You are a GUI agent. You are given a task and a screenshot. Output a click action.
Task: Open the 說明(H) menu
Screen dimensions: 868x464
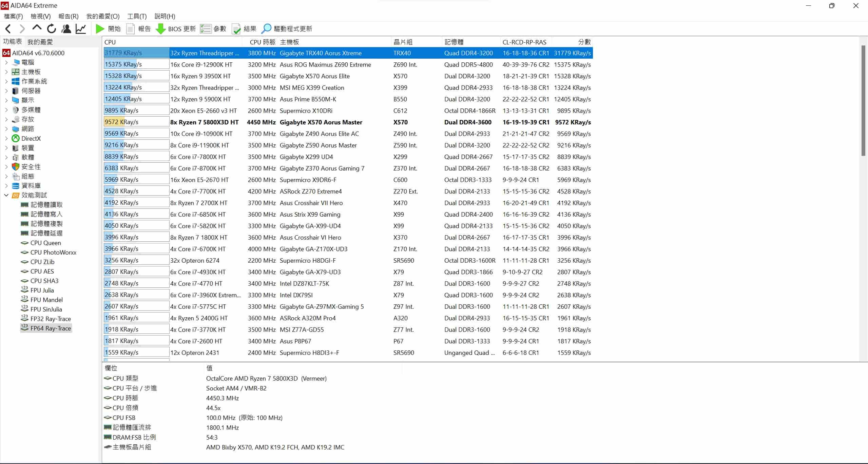(x=165, y=16)
